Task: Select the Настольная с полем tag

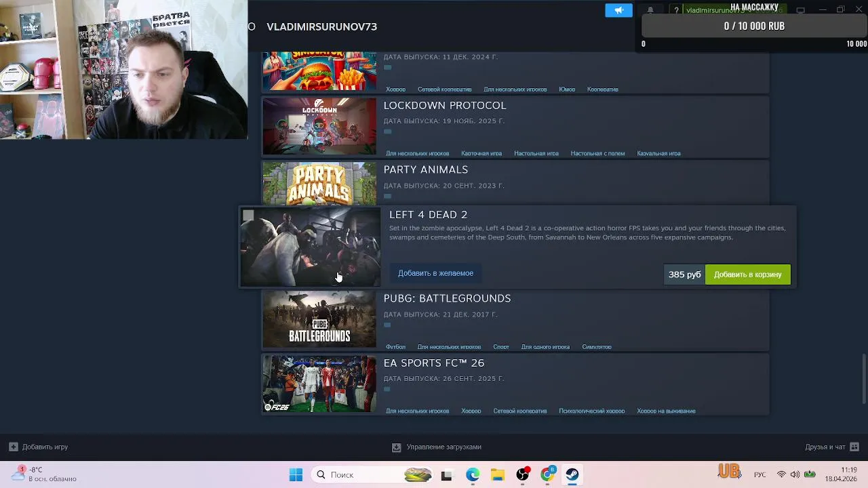Action: click(597, 154)
